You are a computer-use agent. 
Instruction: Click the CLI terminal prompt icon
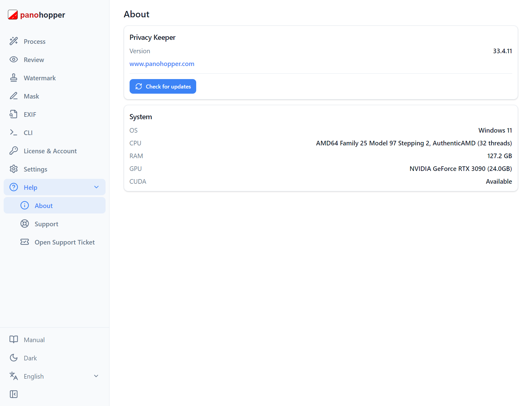point(14,132)
